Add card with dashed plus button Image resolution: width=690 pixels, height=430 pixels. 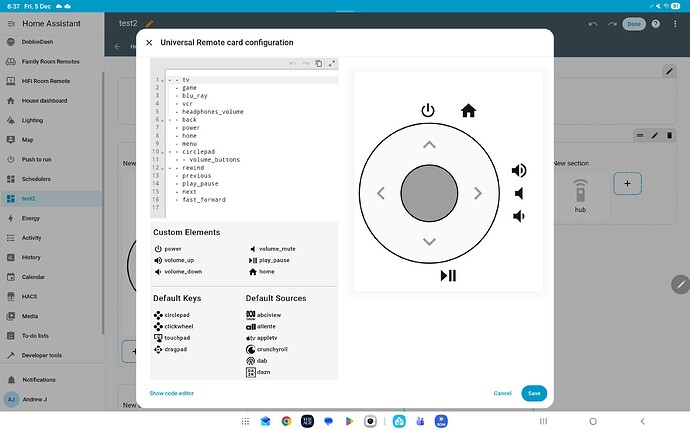tap(628, 184)
